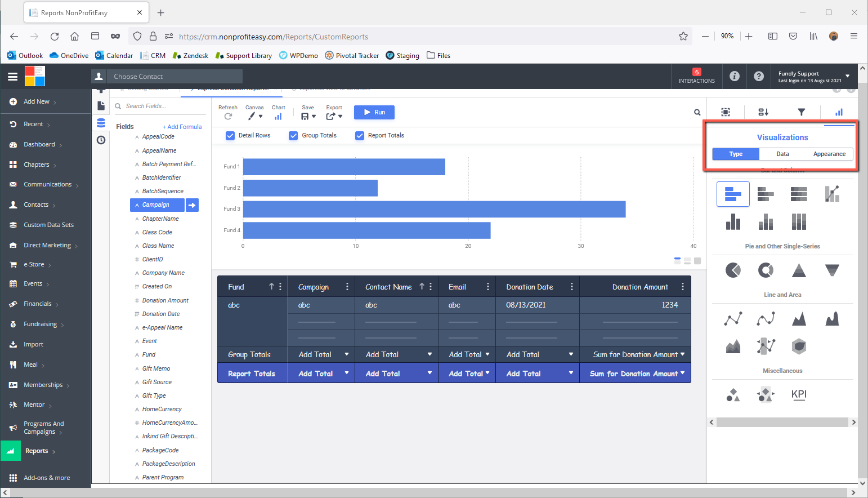Open the Support Library bookmark

point(244,56)
